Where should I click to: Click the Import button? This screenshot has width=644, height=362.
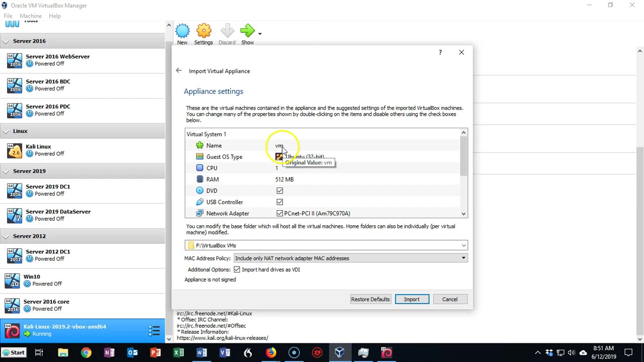point(412,299)
